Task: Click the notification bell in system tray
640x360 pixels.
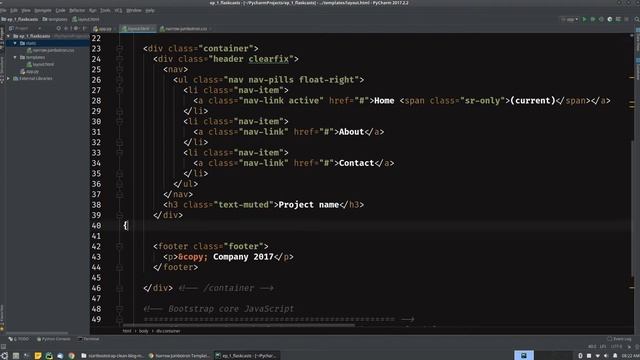Action: [x=615, y=356]
